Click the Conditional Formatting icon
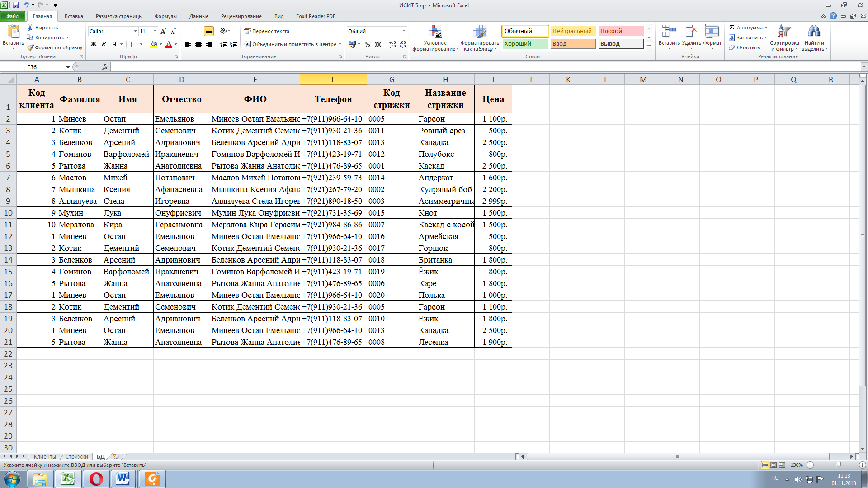 (435, 32)
